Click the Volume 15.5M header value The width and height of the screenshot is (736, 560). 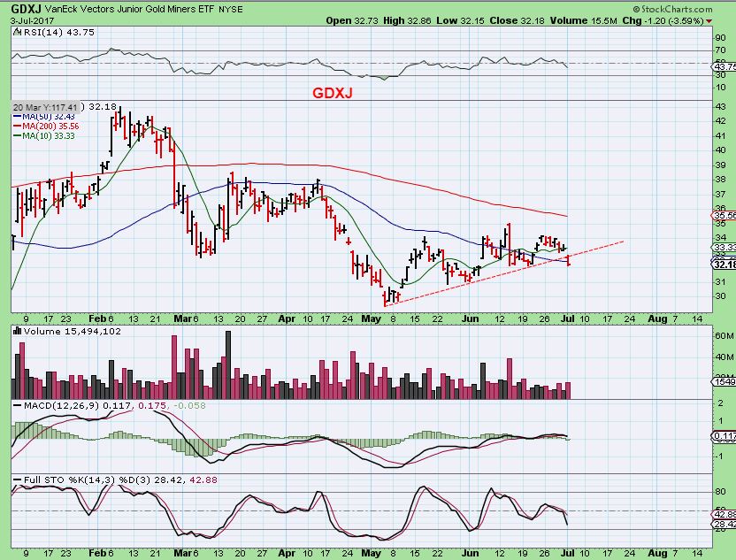(x=584, y=20)
